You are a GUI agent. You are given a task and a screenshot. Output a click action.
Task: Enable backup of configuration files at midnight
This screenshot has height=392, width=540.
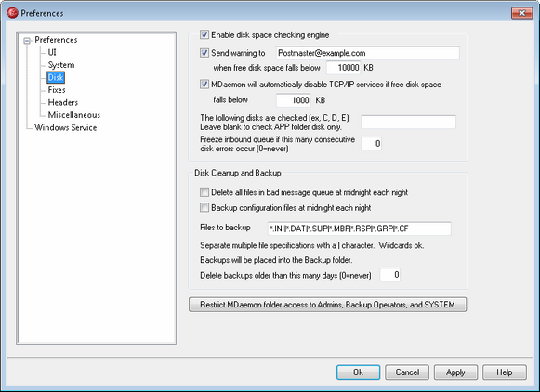click(204, 207)
